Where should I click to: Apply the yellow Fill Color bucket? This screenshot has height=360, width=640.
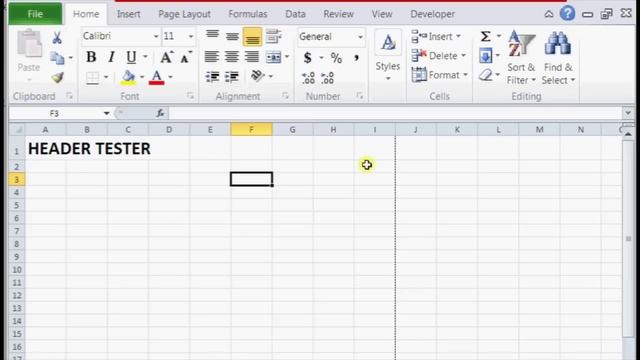128,77
